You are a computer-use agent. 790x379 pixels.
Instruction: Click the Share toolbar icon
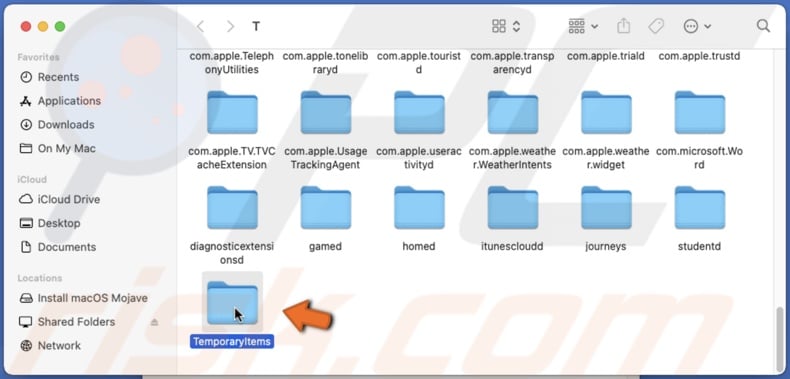click(624, 26)
